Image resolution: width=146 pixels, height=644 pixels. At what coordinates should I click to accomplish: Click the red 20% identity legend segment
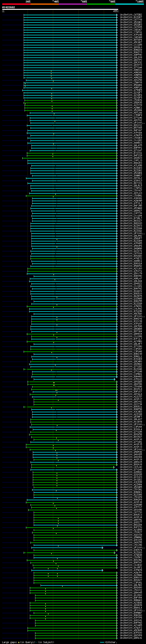tap(16, 4)
